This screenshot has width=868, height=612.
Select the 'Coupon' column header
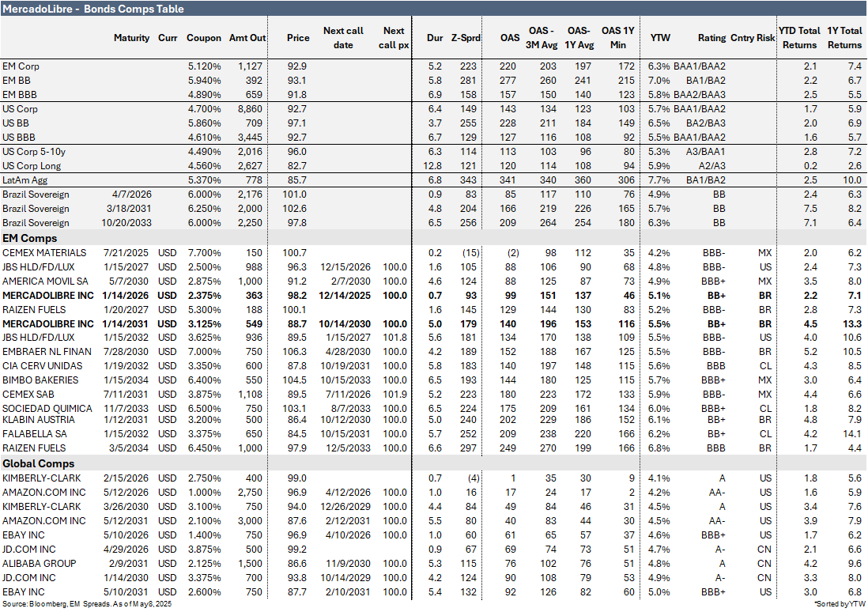click(203, 38)
